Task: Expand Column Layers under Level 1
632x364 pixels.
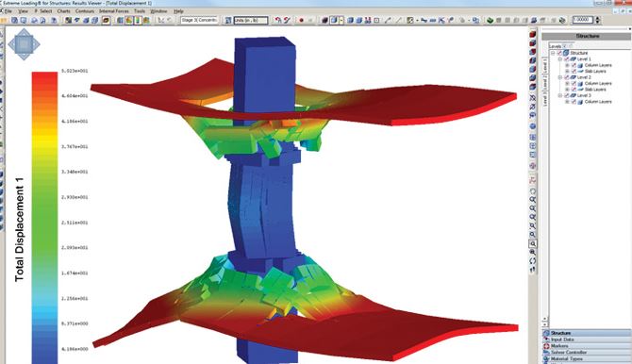Action: tap(567, 65)
